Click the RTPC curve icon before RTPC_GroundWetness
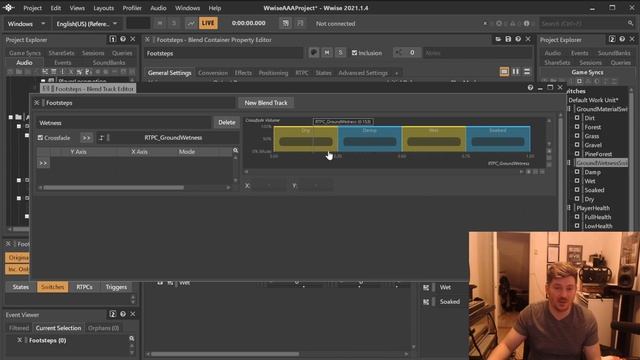Viewport: 640px width, 360px height. (x=101, y=138)
